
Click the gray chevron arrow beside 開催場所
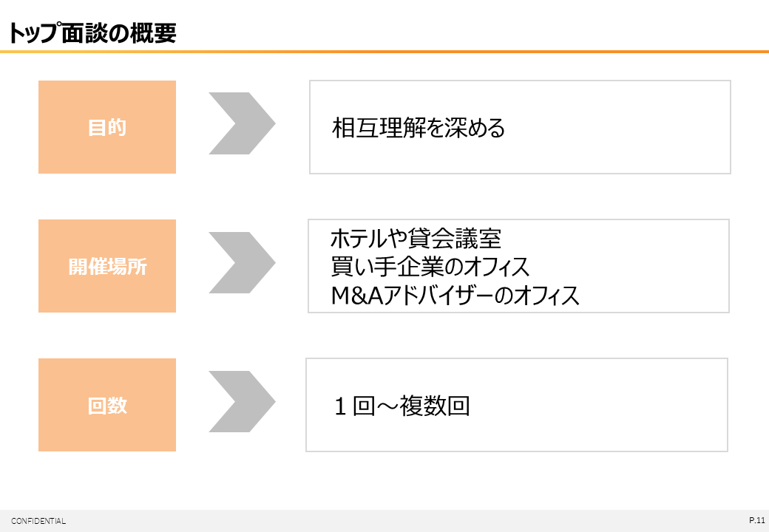(x=241, y=263)
